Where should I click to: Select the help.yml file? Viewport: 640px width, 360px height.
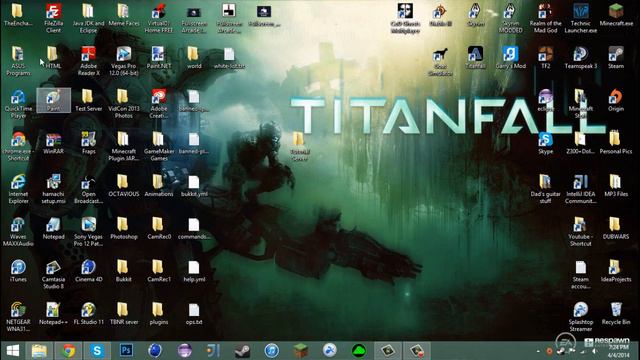[194, 271]
